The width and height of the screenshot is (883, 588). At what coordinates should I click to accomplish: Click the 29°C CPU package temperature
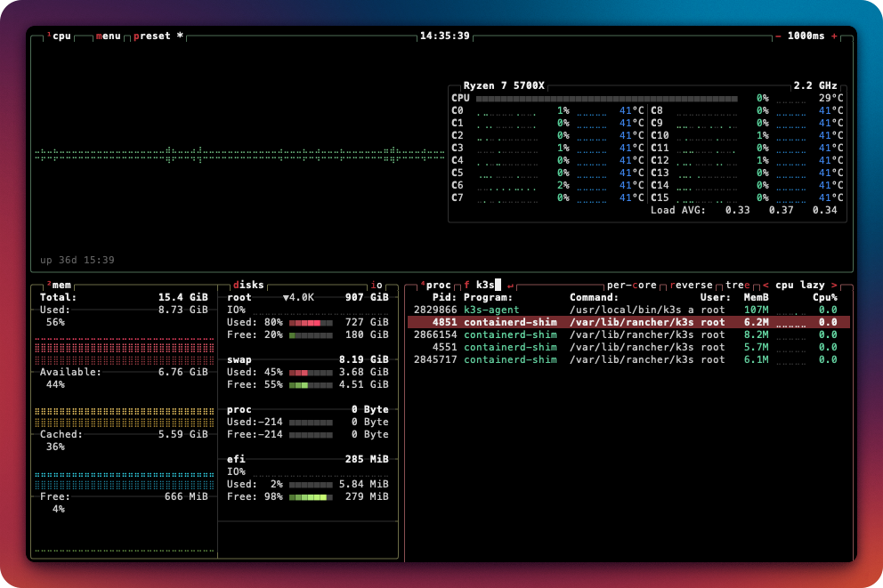point(830,99)
